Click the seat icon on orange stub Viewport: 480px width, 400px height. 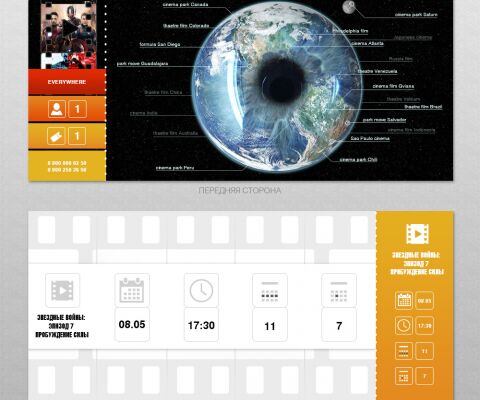[x=404, y=376]
